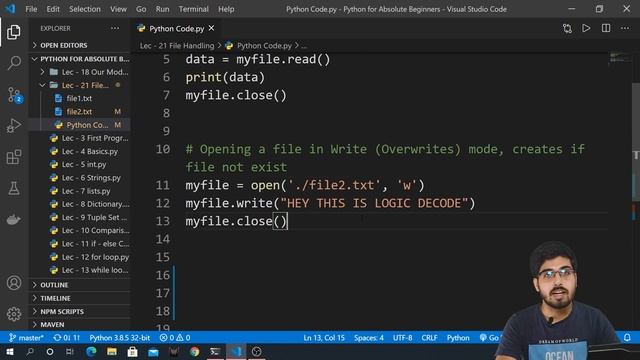Expand the Open Editors section
The image size is (640, 360).
tap(80, 45)
